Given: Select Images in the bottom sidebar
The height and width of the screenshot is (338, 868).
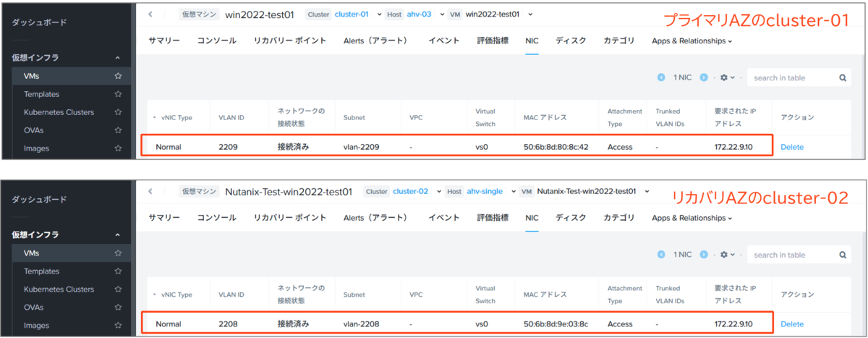Looking at the screenshot, I should [36, 326].
